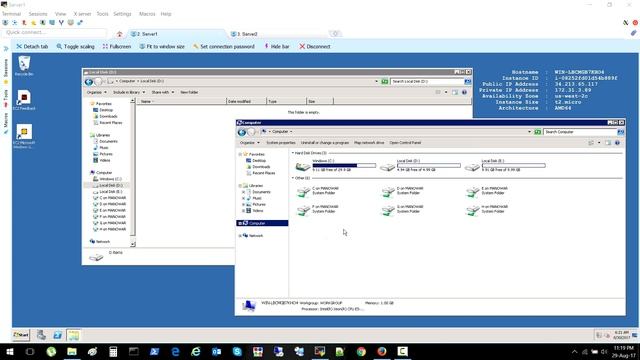Open the X server menu
640x360 pixels.
(x=82, y=14)
